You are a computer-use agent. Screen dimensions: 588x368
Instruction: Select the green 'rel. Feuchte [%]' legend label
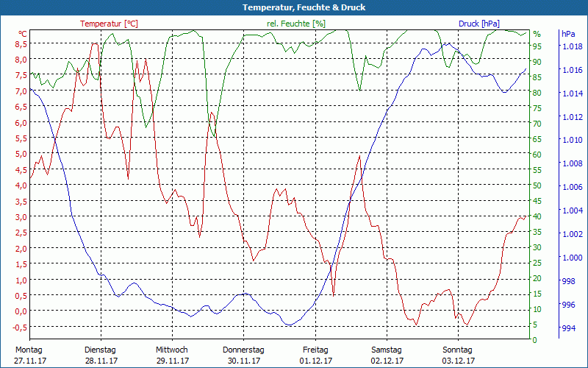click(296, 24)
